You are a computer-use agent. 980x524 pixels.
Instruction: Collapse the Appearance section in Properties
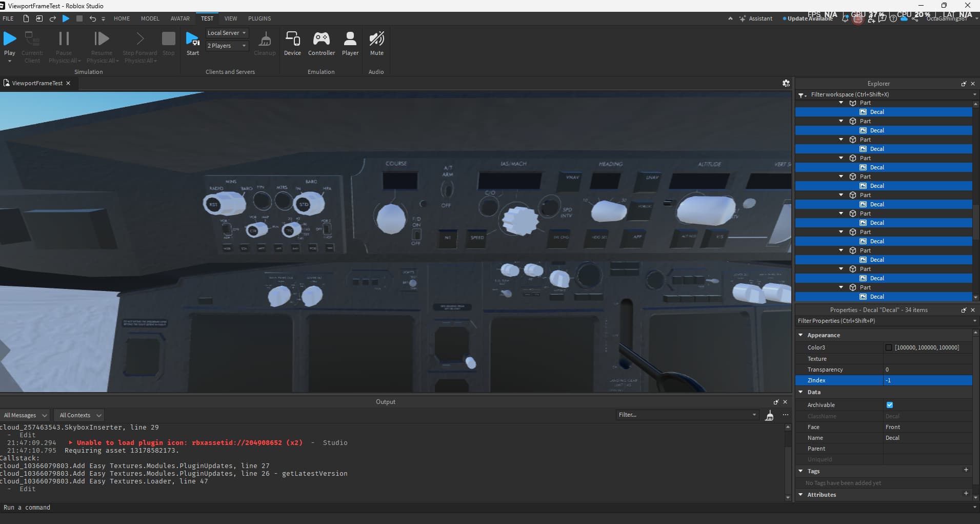pyautogui.click(x=802, y=335)
